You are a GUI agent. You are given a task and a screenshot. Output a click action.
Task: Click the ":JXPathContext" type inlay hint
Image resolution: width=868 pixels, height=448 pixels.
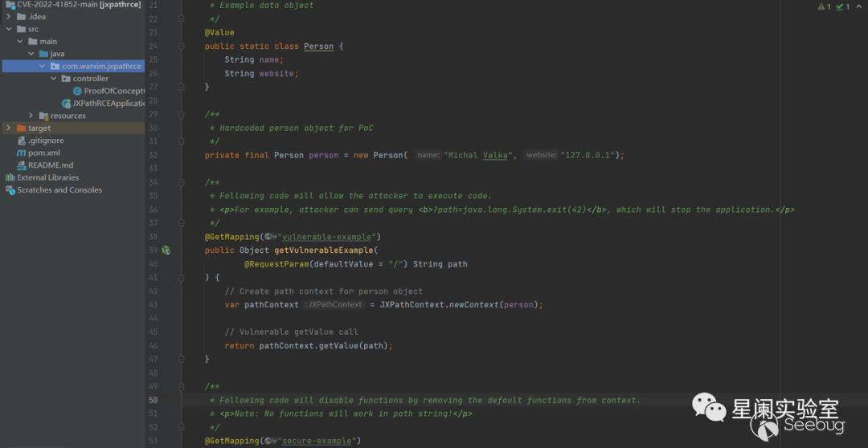pyautogui.click(x=334, y=305)
